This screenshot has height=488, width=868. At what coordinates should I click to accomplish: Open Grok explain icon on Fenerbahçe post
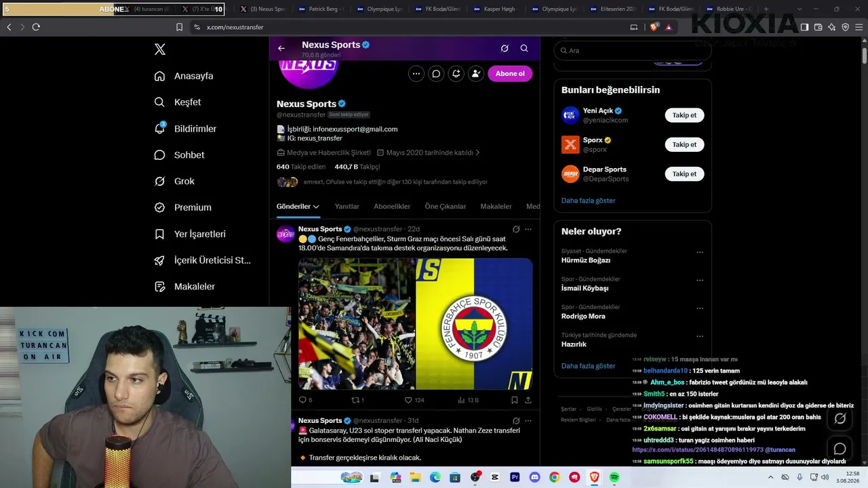516,230
